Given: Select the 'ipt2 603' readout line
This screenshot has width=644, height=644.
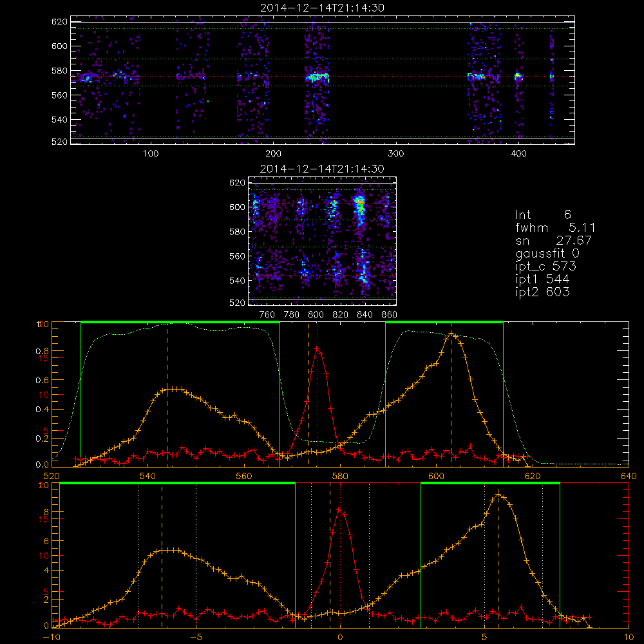Looking at the screenshot, I should point(542,292).
